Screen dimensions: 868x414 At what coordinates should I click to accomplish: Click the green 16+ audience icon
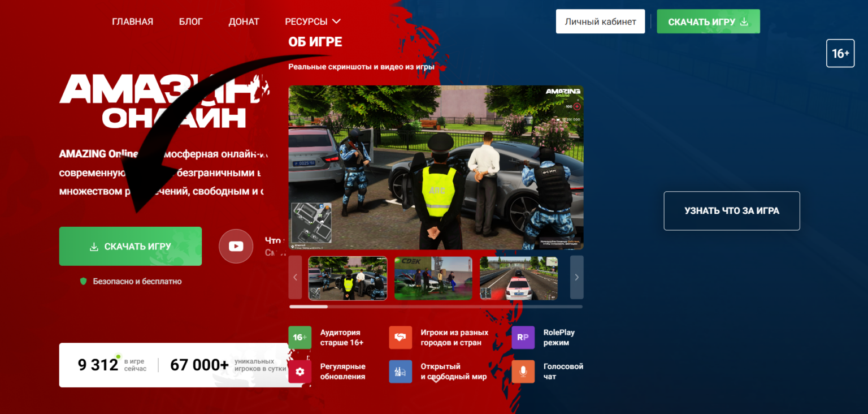(300, 338)
